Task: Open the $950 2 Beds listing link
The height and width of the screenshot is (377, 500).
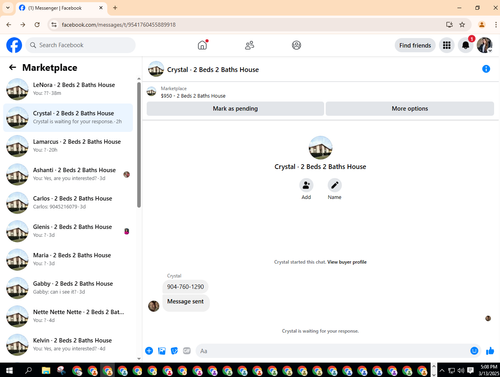Action: coord(193,96)
